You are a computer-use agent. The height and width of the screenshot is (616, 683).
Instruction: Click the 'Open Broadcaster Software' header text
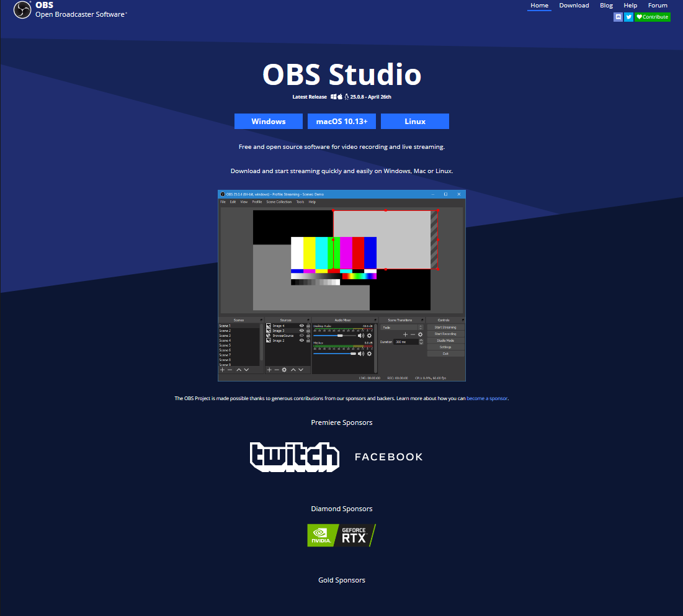pos(80,14)
